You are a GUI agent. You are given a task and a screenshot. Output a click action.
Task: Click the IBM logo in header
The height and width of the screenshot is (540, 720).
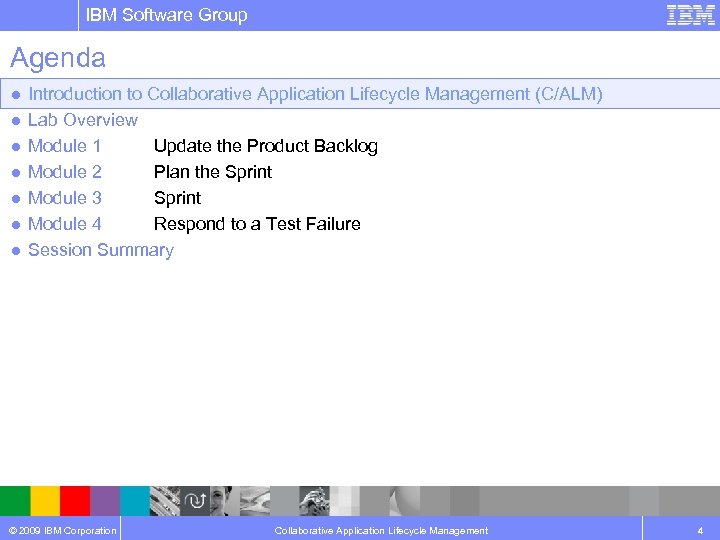coord(690,15)
